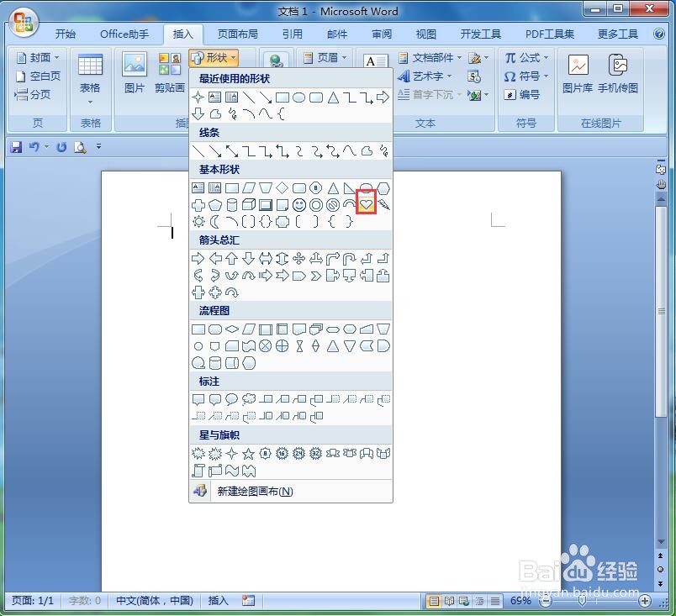Choose the explosion burst shape
This screenshot has width=676, height=616.
198,453
